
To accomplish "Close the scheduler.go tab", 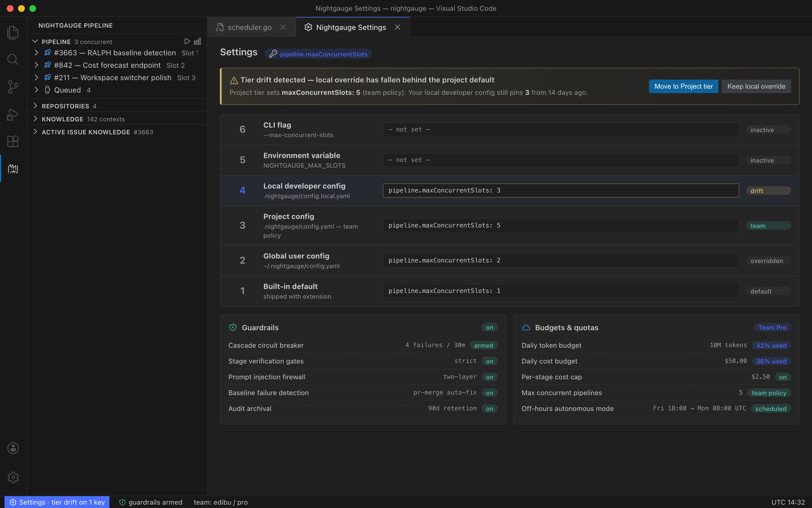I will [283, 27].
